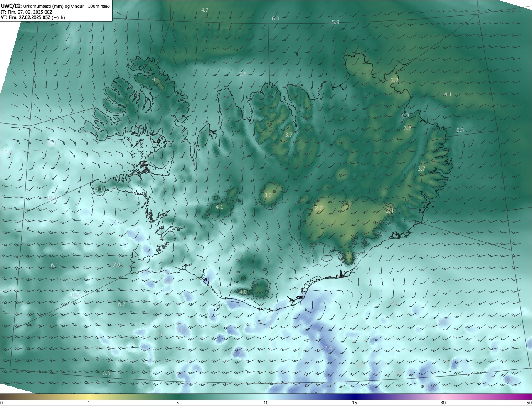Click the 4.1 value over the eastern sea
532x406 pixels.
coord(448,95)
